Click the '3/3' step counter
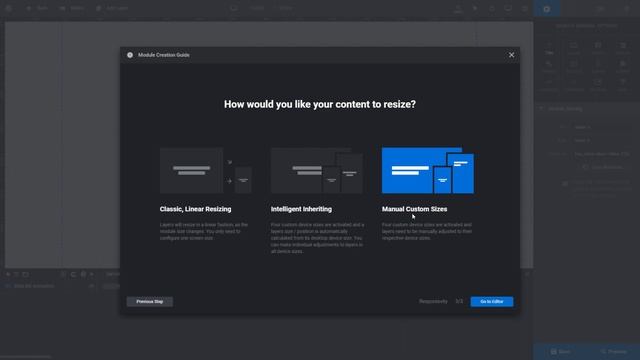 pos(459,302)
